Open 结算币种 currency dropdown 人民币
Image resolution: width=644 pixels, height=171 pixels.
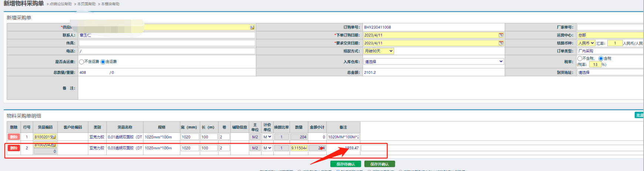tap(586, 43)
